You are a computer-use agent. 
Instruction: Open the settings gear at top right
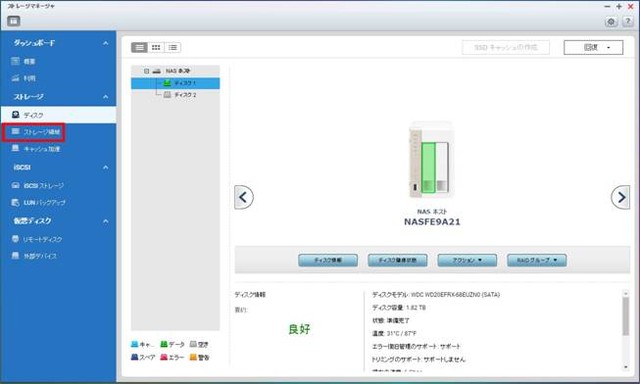tap(611, 22)
